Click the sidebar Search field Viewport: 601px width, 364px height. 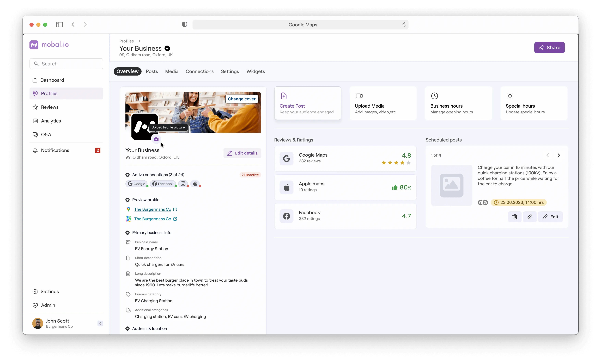coord(66,64)
